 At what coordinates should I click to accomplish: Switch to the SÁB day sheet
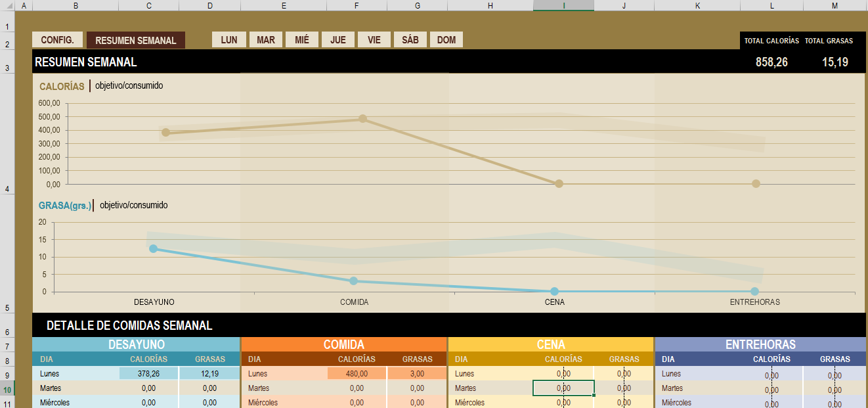click(x=410, y=40)
